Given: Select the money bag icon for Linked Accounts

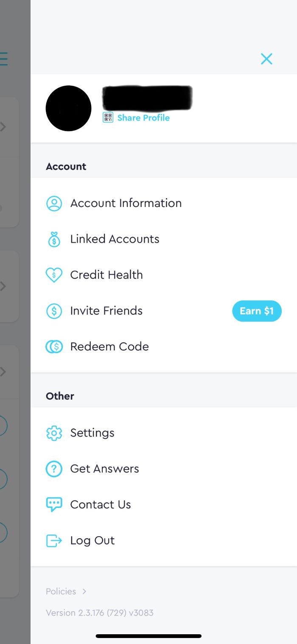Looking at the screenshot, I should point(54,239).
